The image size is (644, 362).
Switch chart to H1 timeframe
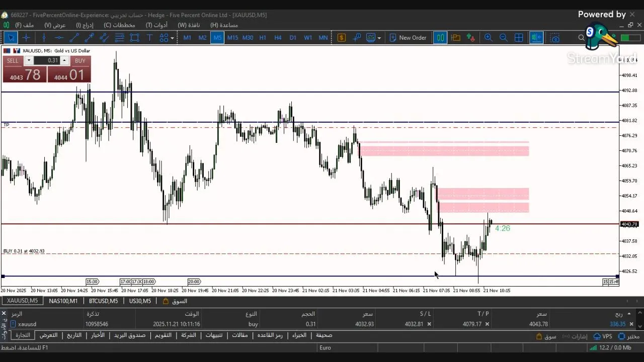[263, 38]
